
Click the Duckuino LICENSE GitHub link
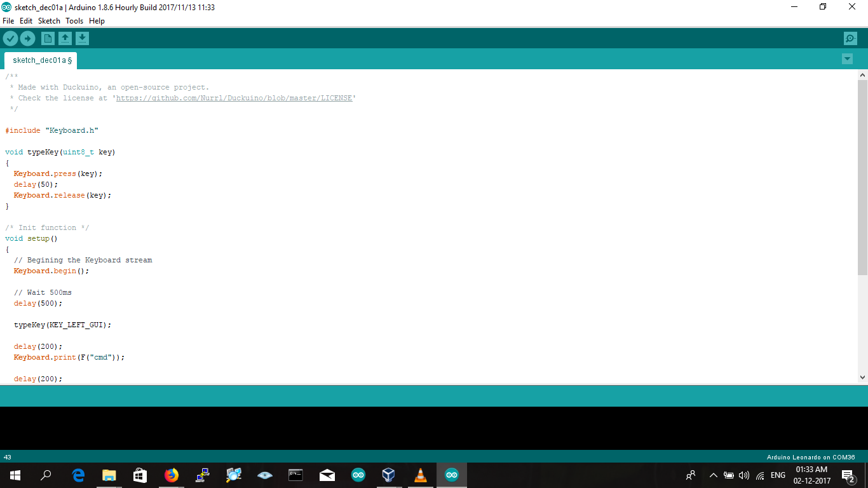234,98
